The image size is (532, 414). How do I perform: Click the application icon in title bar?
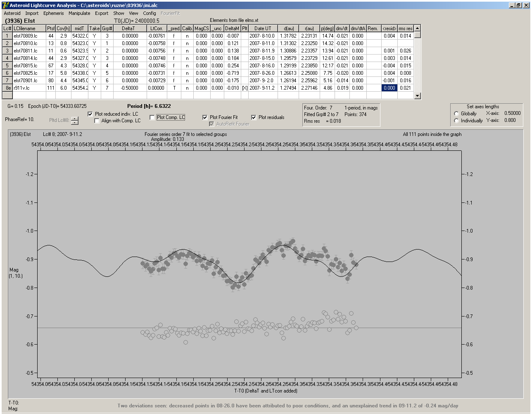5,5
